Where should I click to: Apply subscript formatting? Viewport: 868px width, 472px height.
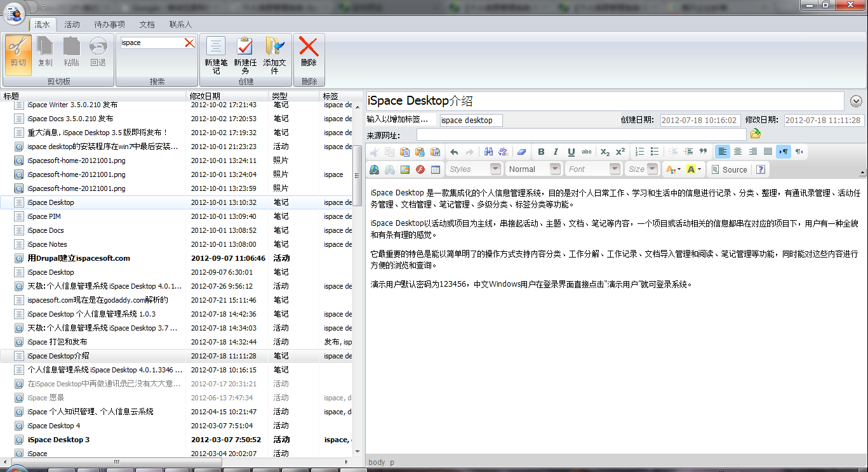(605, 152)
